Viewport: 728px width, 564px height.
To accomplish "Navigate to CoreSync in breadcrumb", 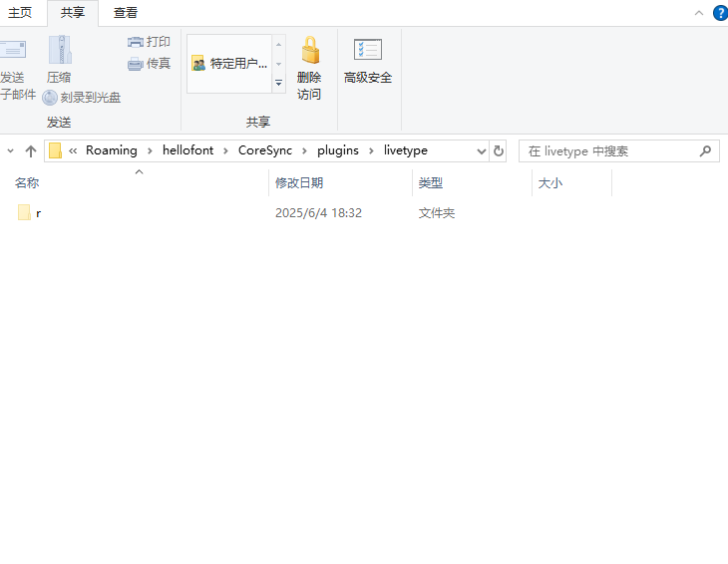I will (x=265, y=150).
